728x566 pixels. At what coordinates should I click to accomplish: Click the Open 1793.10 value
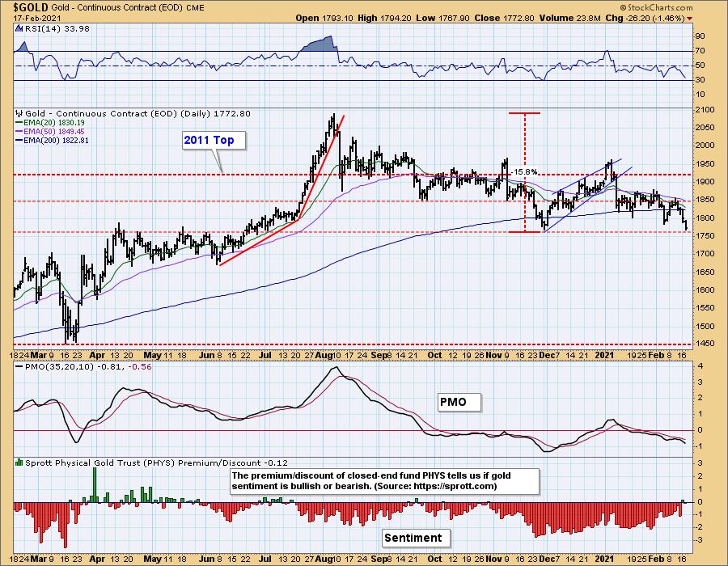pyautogui.click(x=324, y=18)
